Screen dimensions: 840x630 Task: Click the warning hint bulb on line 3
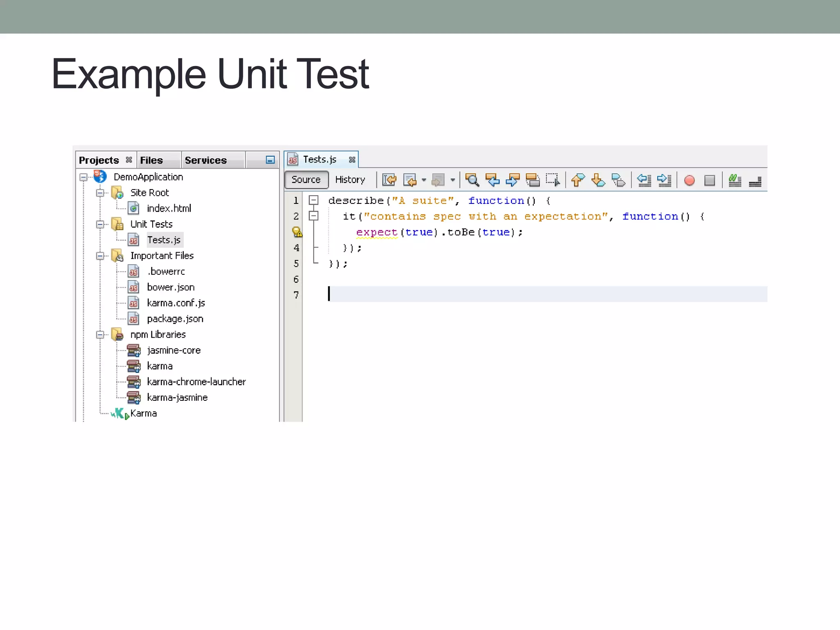[297, 232]
